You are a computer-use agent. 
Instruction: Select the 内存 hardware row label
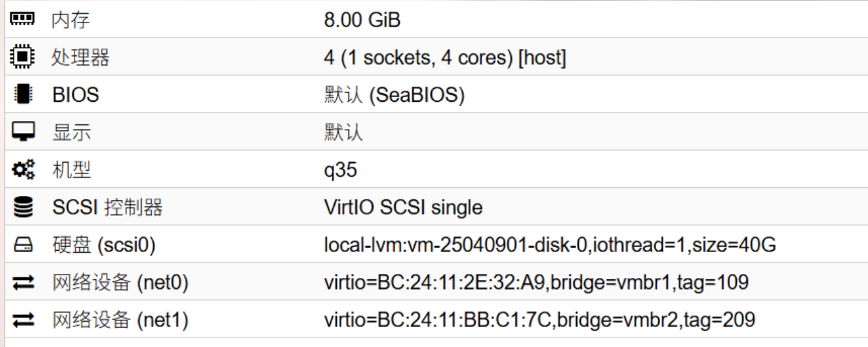[x=71, y=20]
